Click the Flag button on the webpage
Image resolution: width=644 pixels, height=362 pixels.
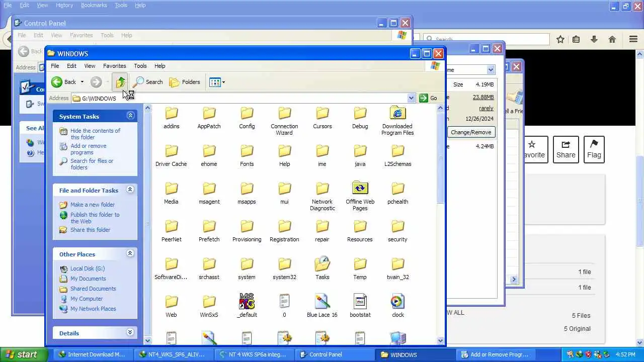pos(594,150)
